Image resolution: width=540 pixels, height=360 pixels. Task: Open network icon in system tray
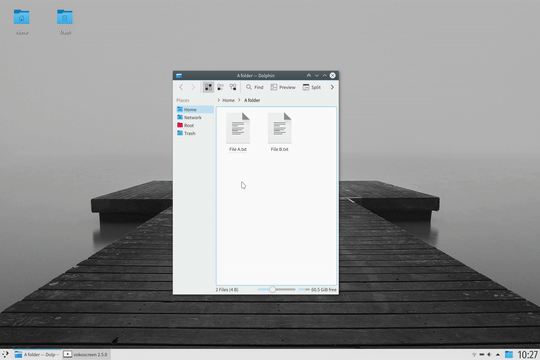tap(474, 354)
